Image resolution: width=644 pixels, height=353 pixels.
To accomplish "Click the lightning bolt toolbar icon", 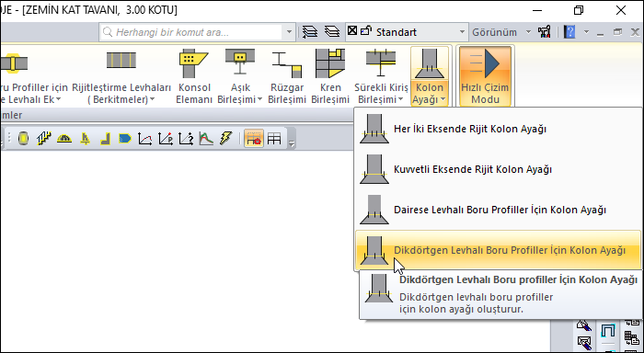I will tap(226, 139).
